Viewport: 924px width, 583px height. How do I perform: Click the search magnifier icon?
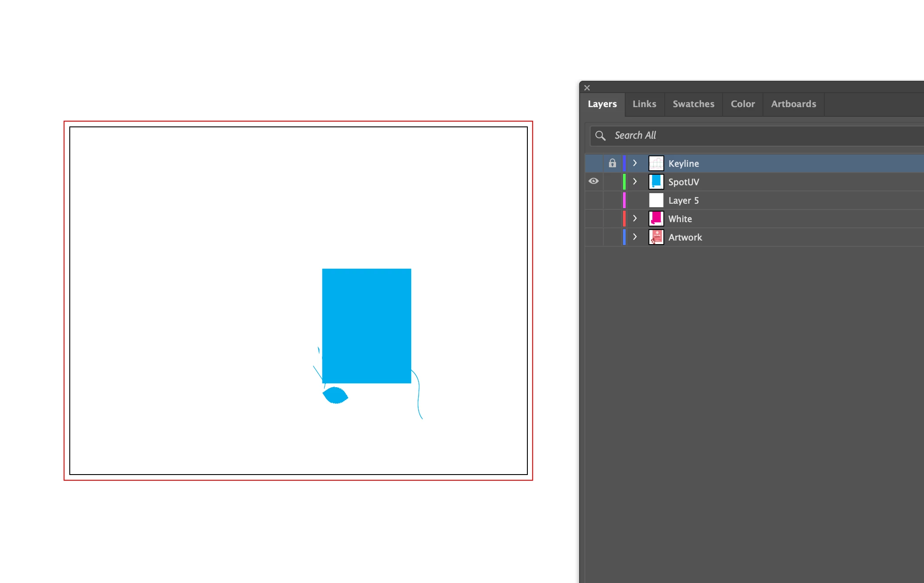pos(600,136)
